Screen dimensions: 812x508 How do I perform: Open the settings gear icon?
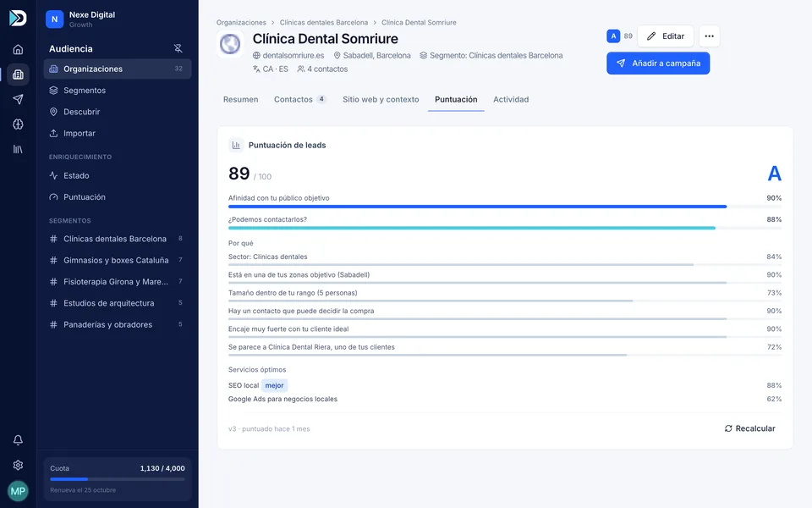tap(18, 465)
